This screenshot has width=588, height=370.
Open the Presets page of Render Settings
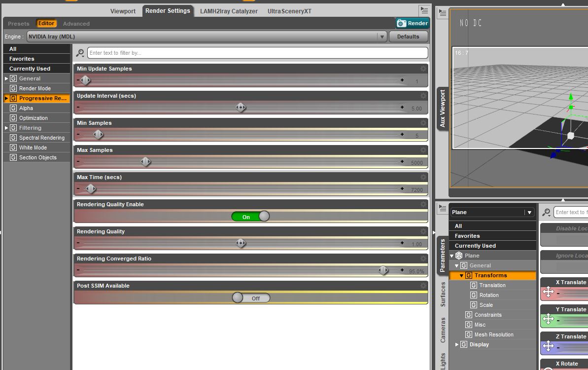coord(18,24)
